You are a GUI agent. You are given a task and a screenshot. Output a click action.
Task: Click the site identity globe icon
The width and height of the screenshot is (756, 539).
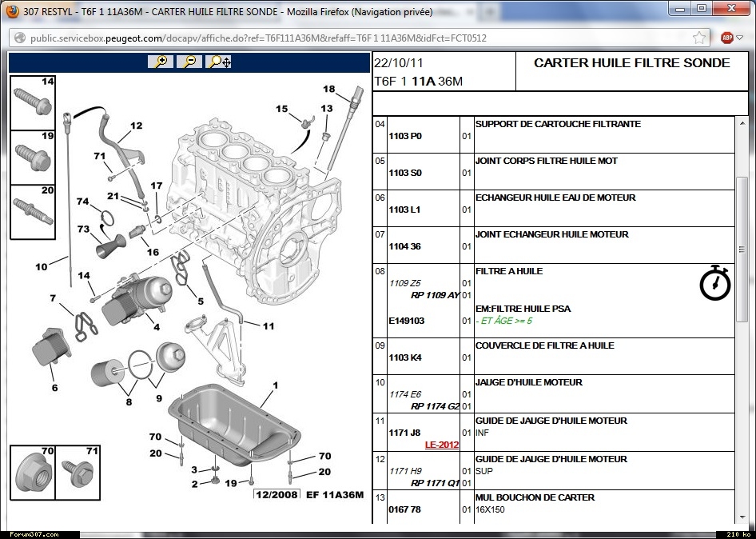tap(19, 38)
